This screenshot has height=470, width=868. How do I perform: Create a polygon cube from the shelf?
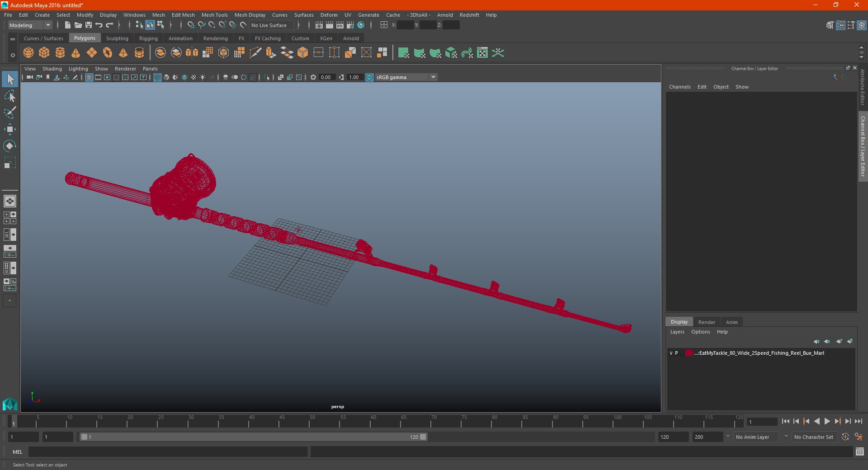(x=44, y=53)
